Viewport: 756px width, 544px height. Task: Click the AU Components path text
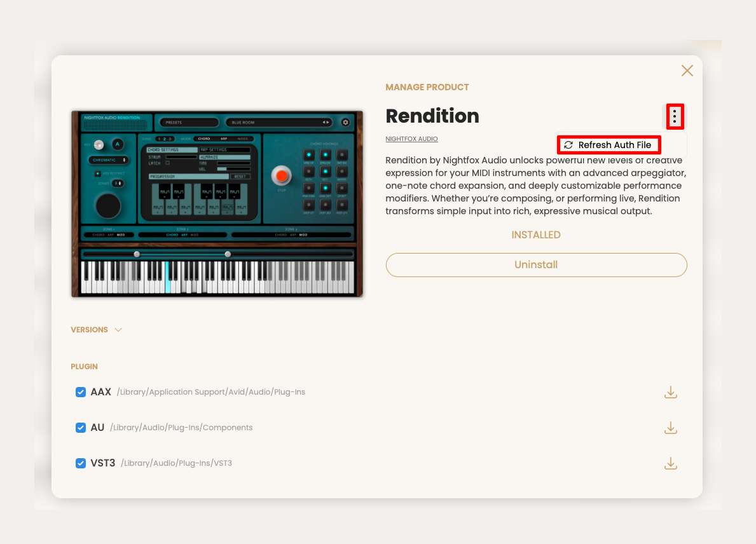(181, 428)
